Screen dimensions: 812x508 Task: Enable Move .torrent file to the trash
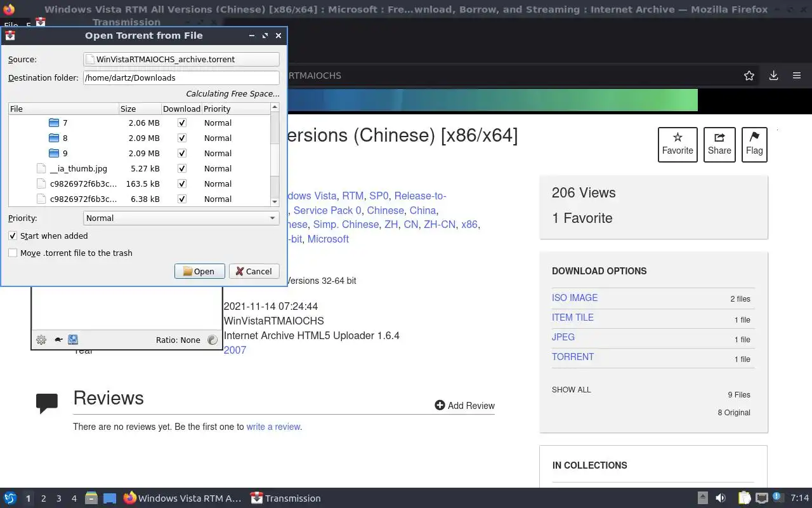13,253
